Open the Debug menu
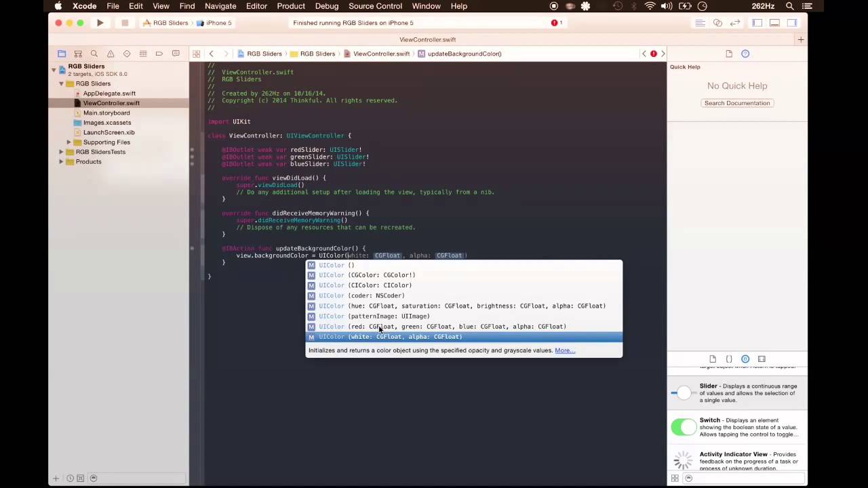Viewport: 868px width, 488px height. [327, 6]
